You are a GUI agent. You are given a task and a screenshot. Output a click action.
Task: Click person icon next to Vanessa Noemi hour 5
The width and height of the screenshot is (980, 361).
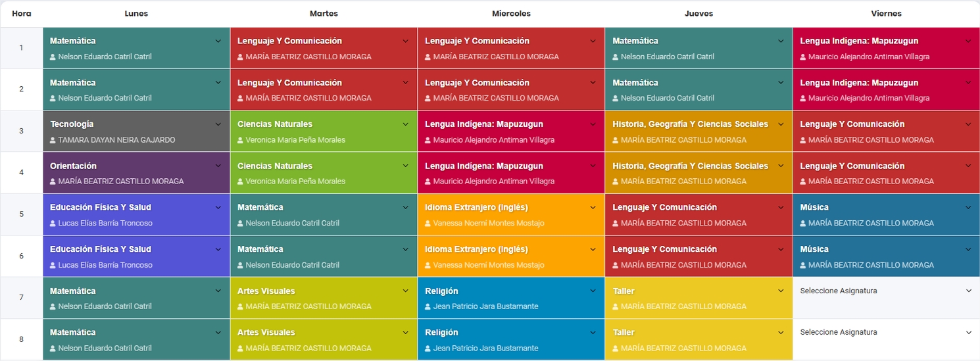coord(428,224)
